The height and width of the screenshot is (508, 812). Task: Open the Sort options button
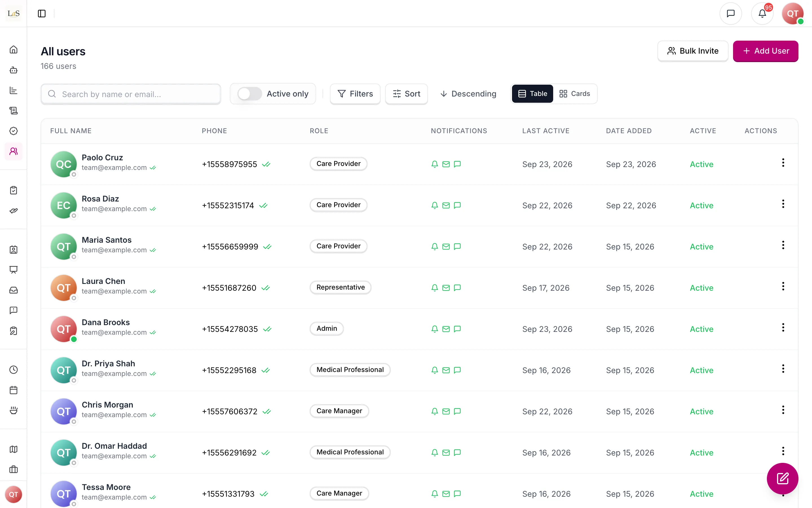[406, 94]
